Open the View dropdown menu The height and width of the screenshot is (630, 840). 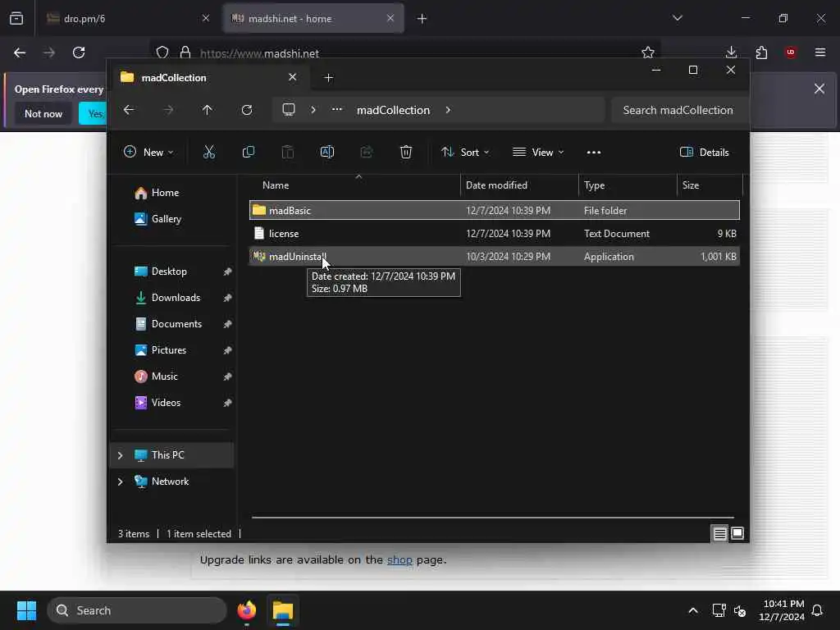(x=538, y=152)
